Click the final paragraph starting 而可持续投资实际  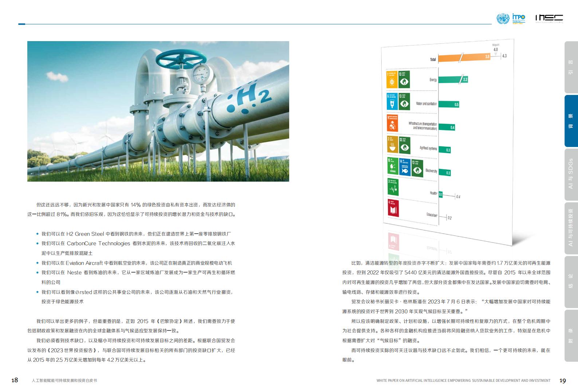pos(447,355)
